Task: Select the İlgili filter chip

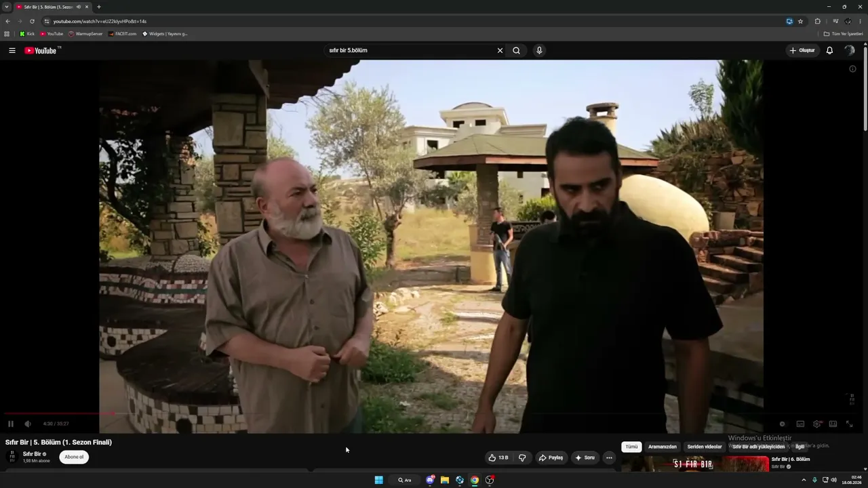Action: (800, 447)
